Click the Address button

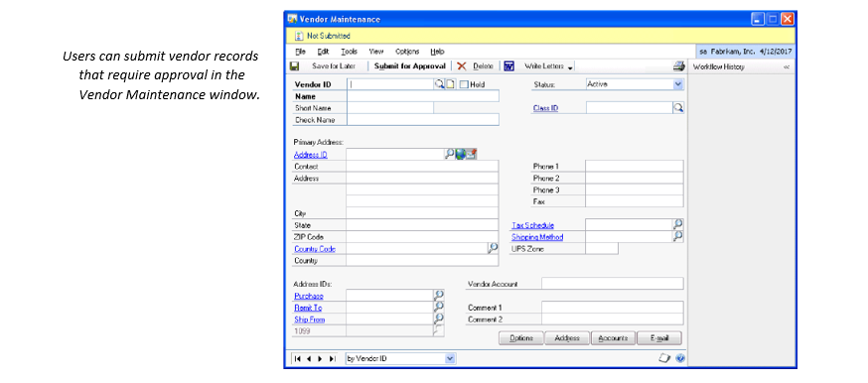[x=567, y=338]
